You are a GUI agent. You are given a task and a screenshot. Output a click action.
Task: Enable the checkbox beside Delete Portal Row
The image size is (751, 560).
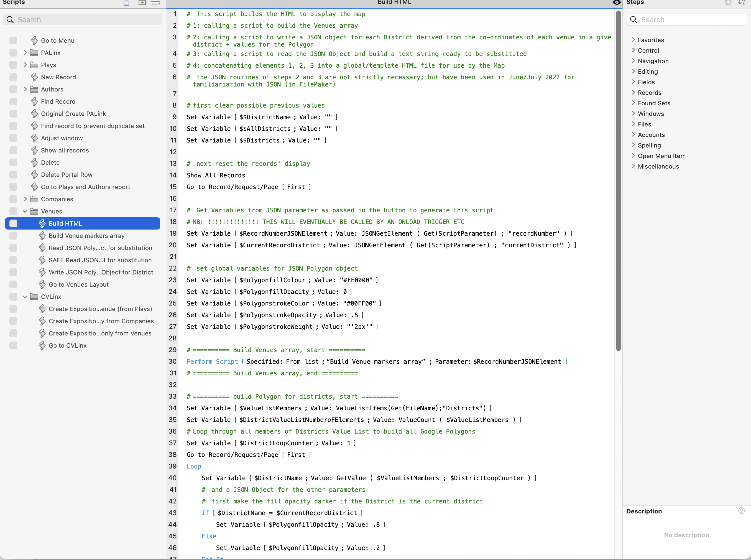(x=14, y=175)
